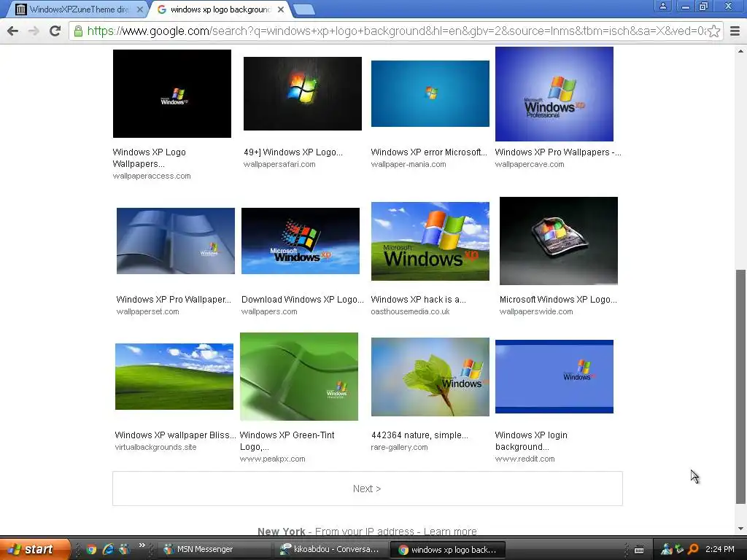747x560 pixels.
Task: Open the 442364 nature leaf thumbnail
Action: click(x=430, y=377)
